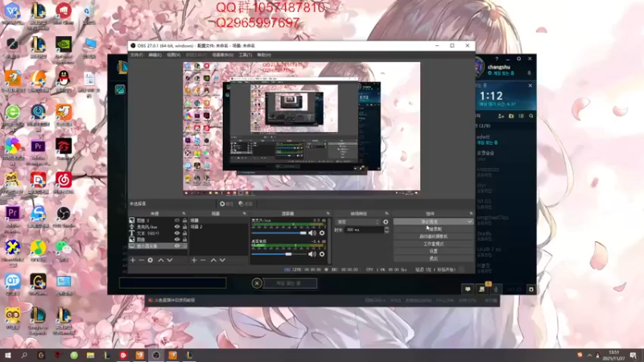
Task: Move selected source up in sources list
Action: pyautogui.click(x=161, y=260)
